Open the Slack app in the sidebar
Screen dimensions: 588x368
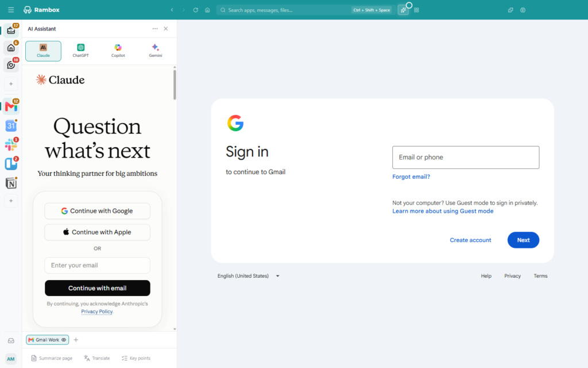(11, 144)
